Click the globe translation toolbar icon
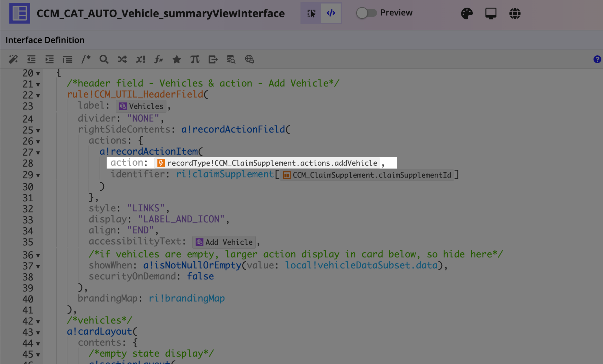The width and height of the screenshot is (603, 364). click(249, 59)
